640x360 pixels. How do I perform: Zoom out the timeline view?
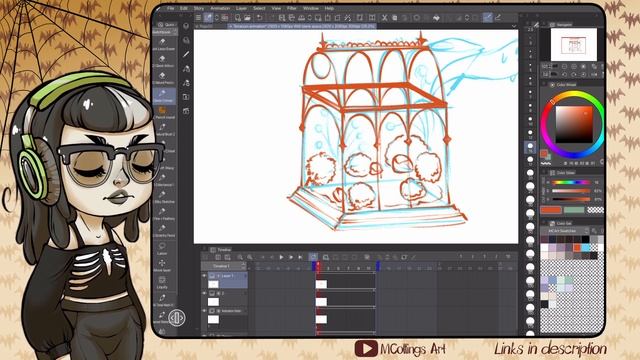tap(240, 257)
